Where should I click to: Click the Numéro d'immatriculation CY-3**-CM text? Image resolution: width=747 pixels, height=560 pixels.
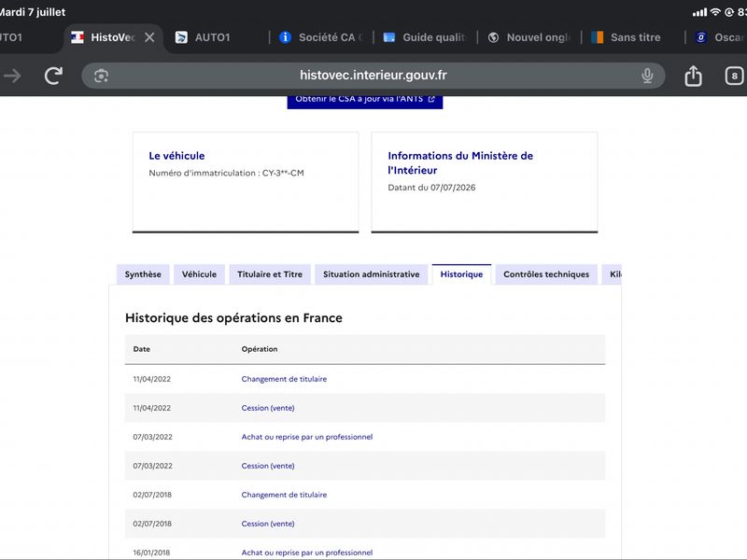[x=226, y=173]
